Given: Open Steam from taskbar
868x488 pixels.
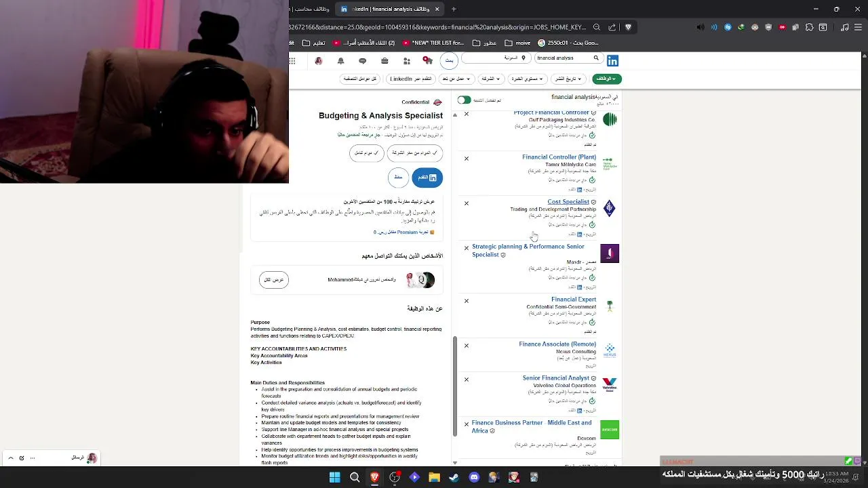Looking at the screenshot, I should pyautogui.click(x=454, y=477).
